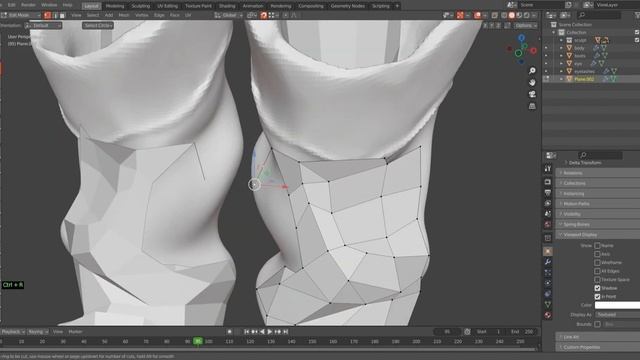Switch to the Modeling workspace tab
Viewport: 640px width, 360px height.
coord(115,6)
